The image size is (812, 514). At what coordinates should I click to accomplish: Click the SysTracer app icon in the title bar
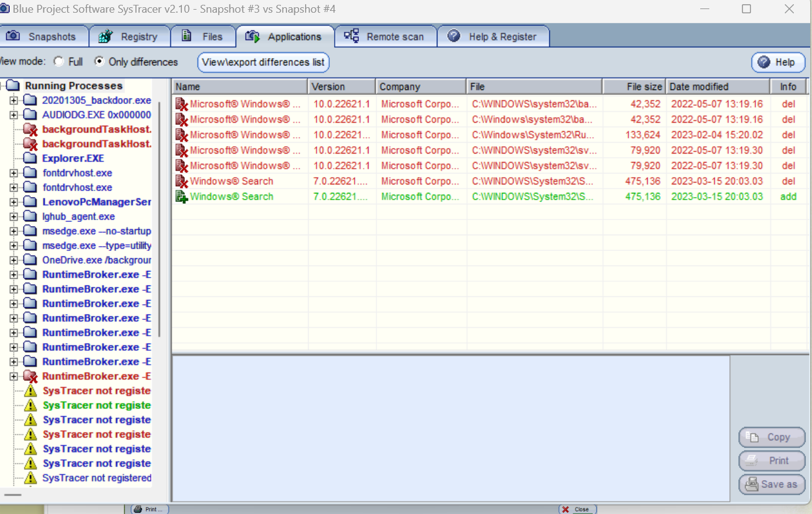(4, 8)
